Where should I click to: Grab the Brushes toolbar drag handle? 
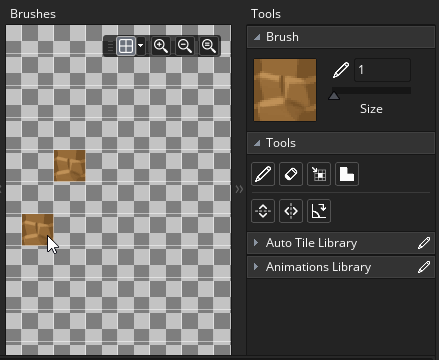point(110,46)
